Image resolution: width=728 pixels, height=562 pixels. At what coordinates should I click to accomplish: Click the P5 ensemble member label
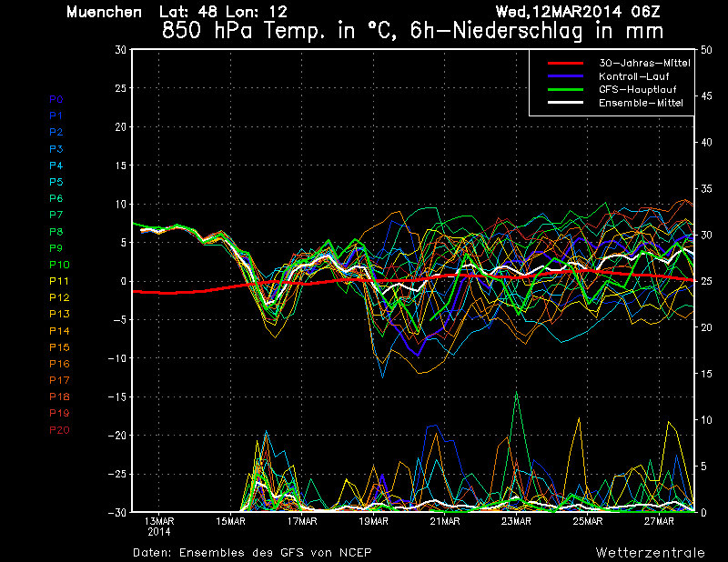point(56,182)
